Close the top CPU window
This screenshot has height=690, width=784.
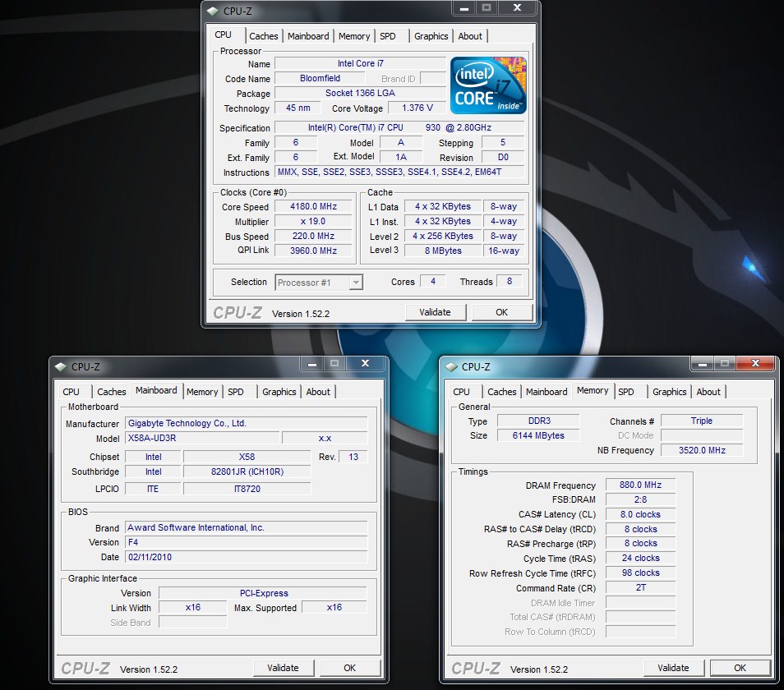pyautogui.click(x=518, y=8)
